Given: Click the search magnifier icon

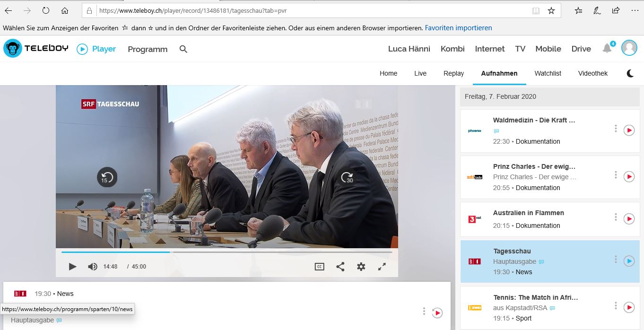Looking at the screenshot, I should click(x=183, y=49).
